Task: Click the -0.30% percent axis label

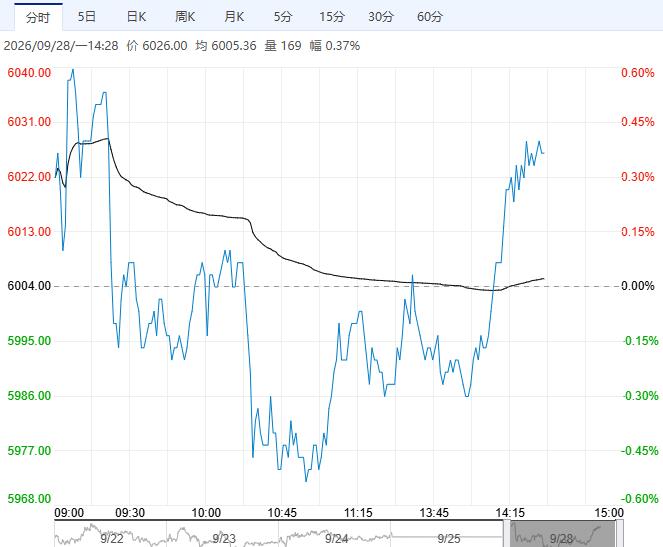Action: tap(640, 396)
